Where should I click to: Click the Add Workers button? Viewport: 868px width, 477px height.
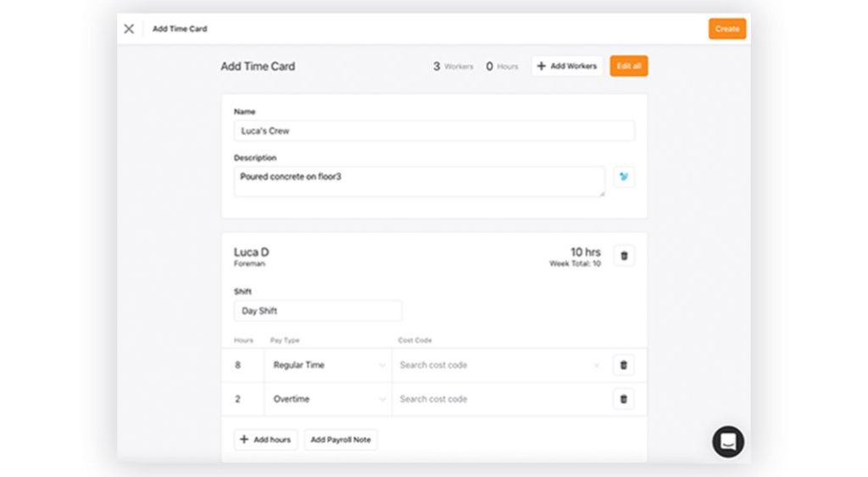(567, 66)
